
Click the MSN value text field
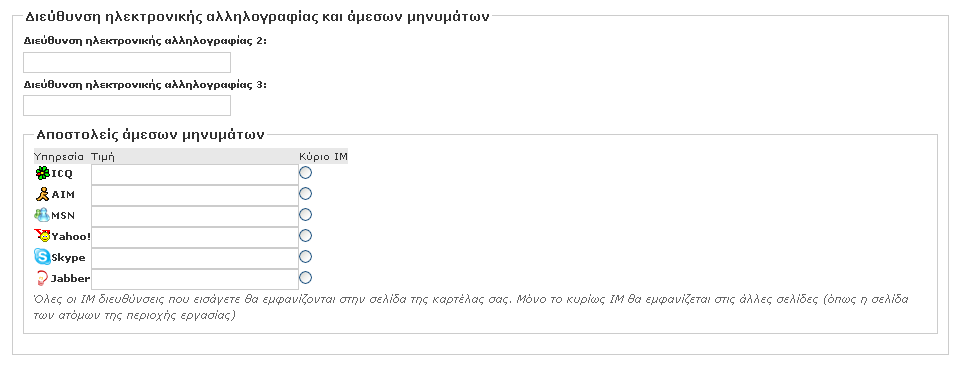coord(195,216)
